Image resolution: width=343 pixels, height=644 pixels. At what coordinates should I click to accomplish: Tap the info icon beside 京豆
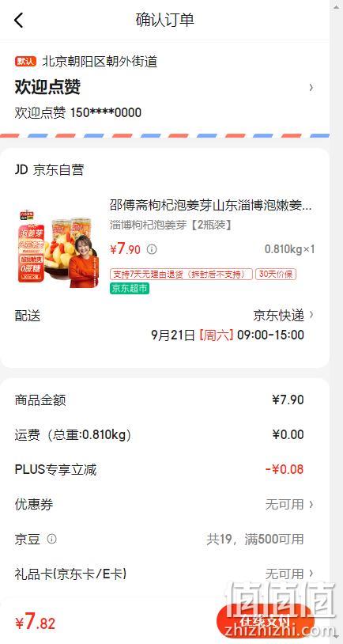pyautogui.click(x=51, y=539)
